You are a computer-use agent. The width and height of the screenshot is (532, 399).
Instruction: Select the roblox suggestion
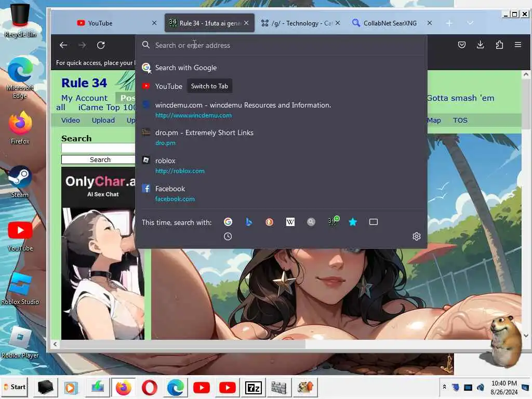281,166
